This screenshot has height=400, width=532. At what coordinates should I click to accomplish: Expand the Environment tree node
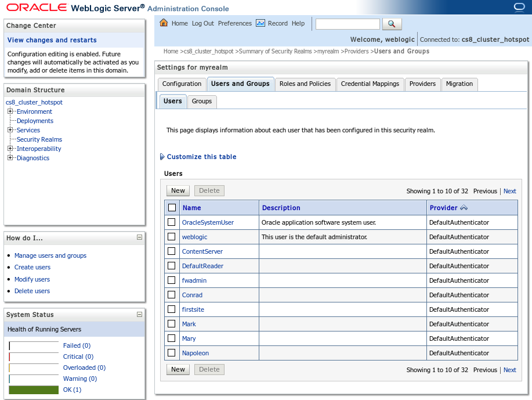click(10, 111)
